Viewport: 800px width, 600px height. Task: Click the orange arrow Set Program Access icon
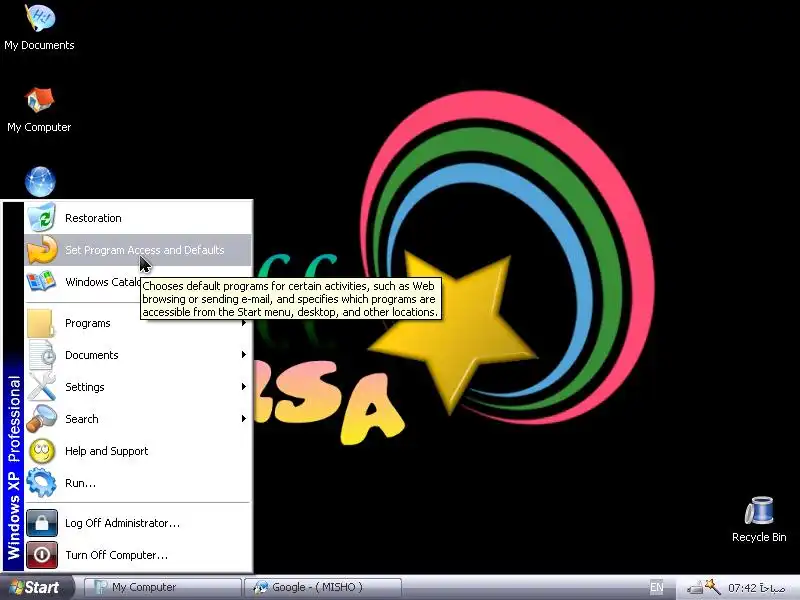coord(42,249)
